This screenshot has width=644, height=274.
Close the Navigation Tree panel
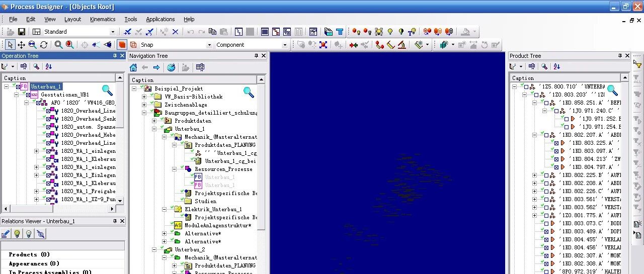pos(264,56)
